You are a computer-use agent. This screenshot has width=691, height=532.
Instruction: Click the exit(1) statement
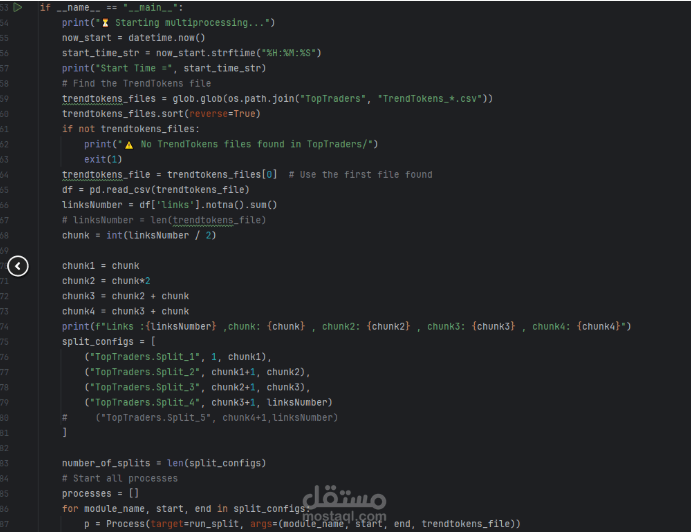[x=102, y=159]
